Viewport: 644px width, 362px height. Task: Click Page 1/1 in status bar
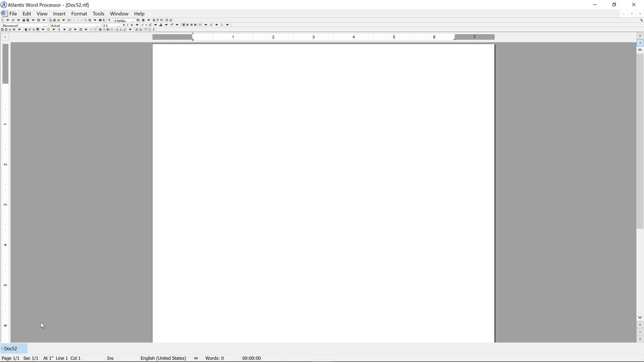click(x=11, y=358)
